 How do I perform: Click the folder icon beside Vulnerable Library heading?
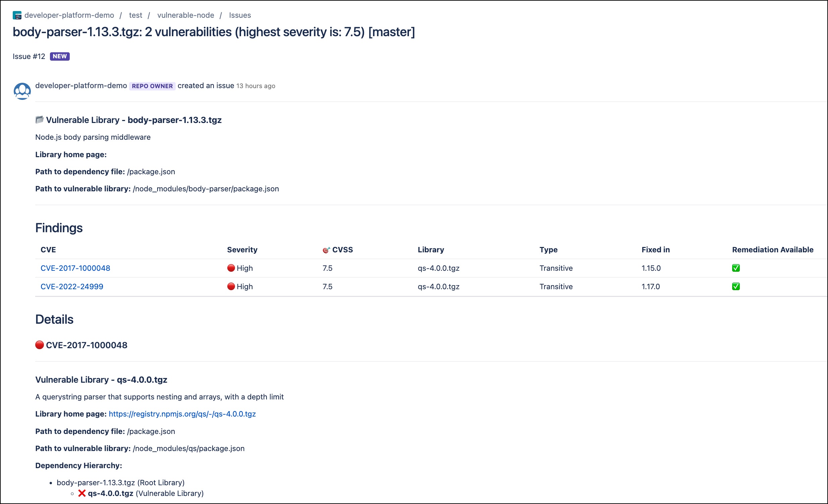(x=40, y=120)
